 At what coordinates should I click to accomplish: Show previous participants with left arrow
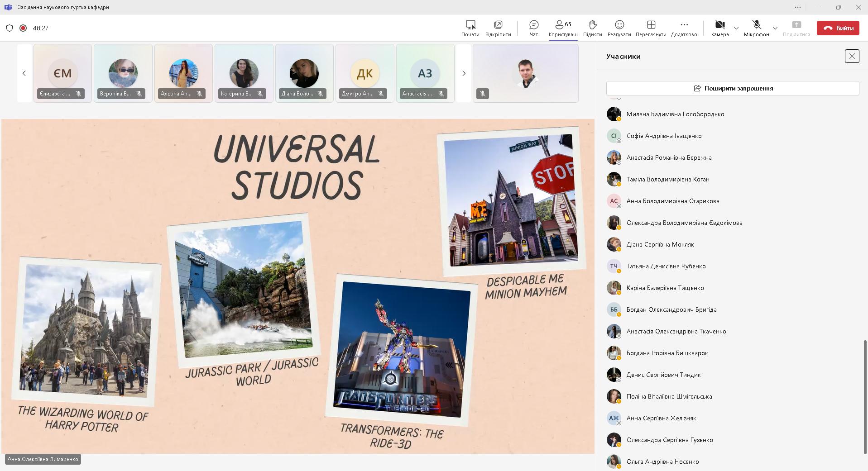pyautogui.click(x=24, y=73)
